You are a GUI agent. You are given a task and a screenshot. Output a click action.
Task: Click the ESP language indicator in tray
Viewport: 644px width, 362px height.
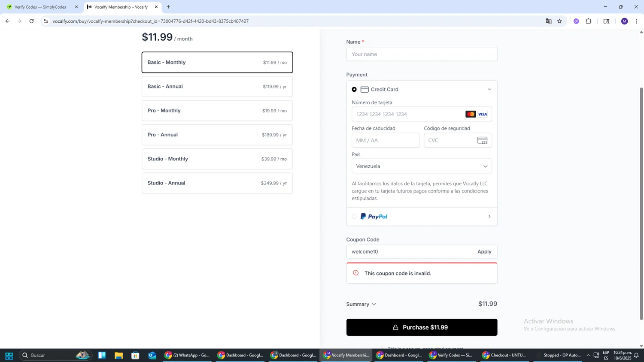606,355
